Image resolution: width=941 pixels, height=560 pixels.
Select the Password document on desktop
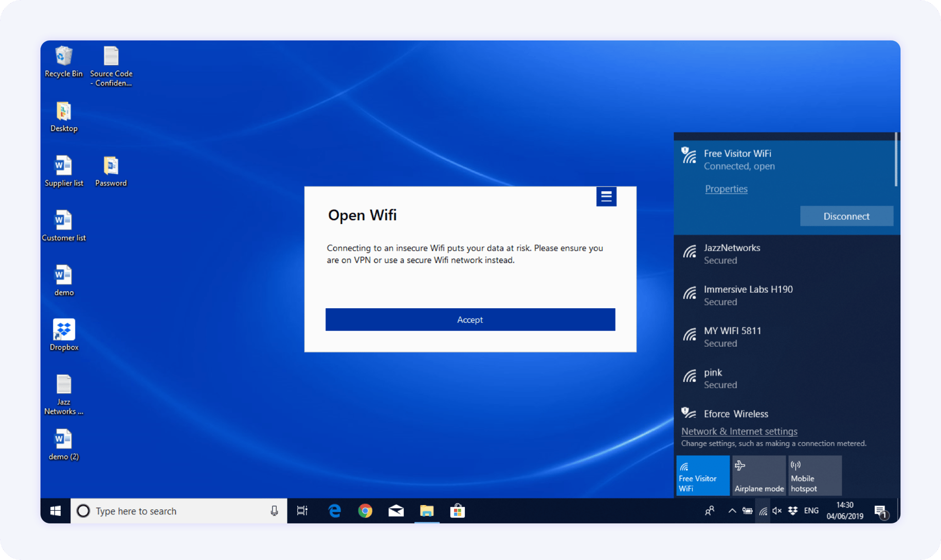(111, 171)
